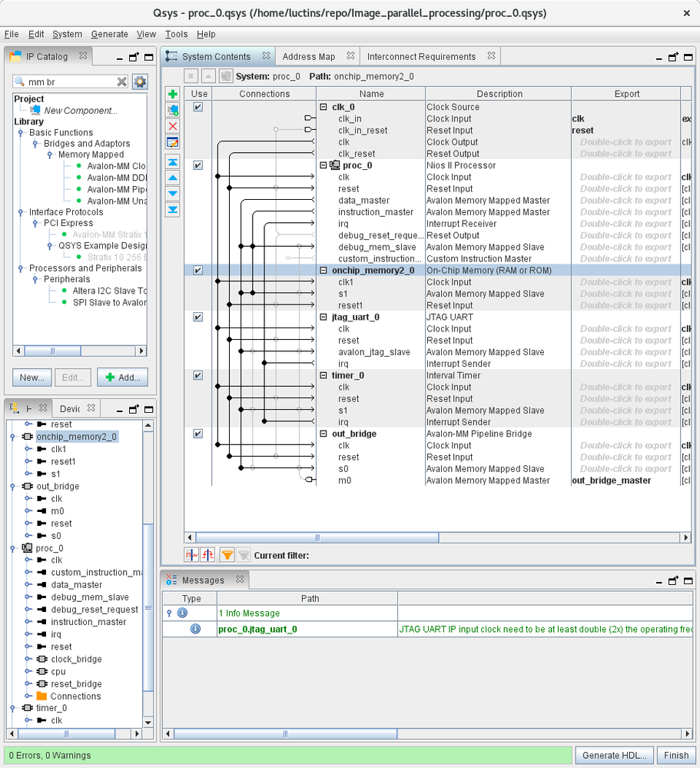Image resolution: width=700 pixels, height=768 pixels.
Task: Toggle the Use checkbox for jtag_uart_0
Action: point(198,317)
